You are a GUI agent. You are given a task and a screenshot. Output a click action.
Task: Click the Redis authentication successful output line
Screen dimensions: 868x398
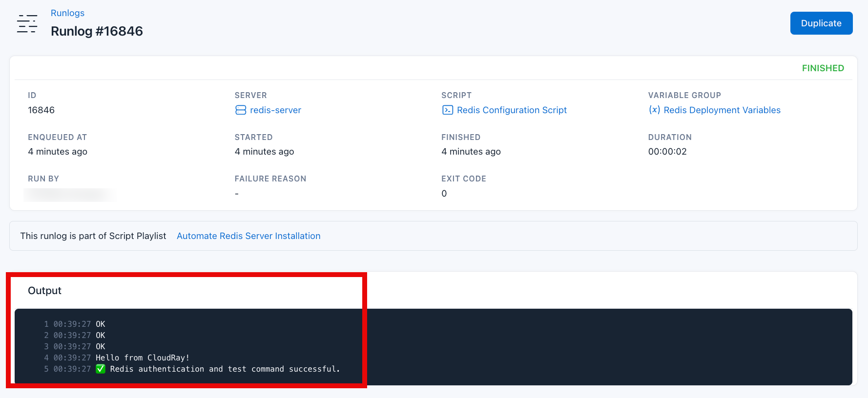[x=225, y=369]
